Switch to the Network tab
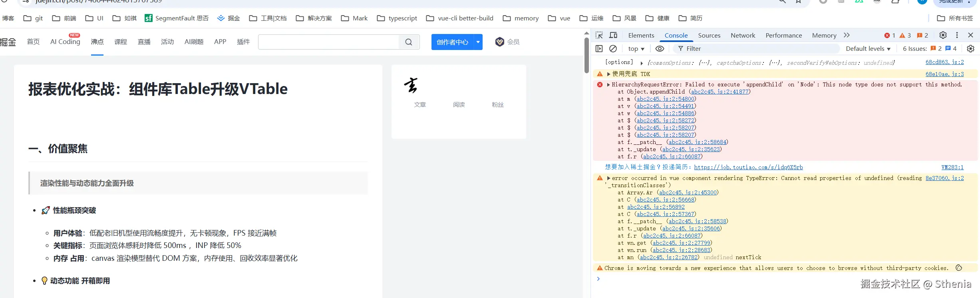Image resolution: width=980 pixels, height=298 pixels. coord(743,35)
